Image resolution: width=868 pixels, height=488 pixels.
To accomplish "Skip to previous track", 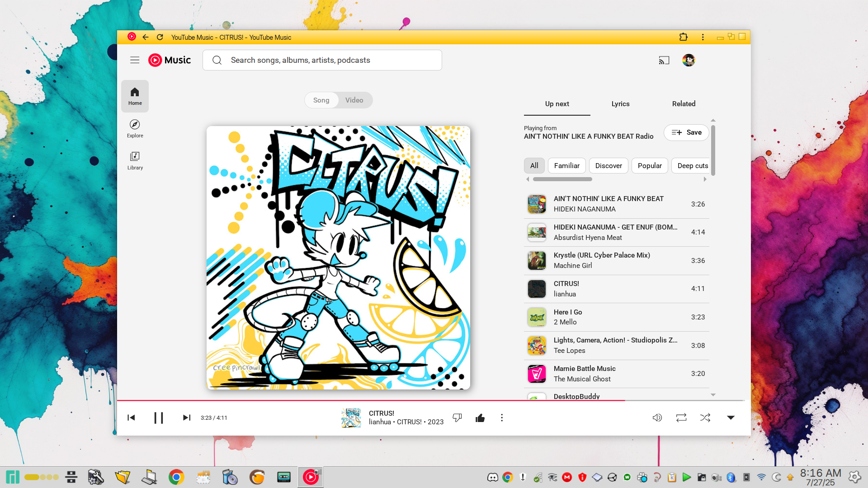I will click(131, 418).
